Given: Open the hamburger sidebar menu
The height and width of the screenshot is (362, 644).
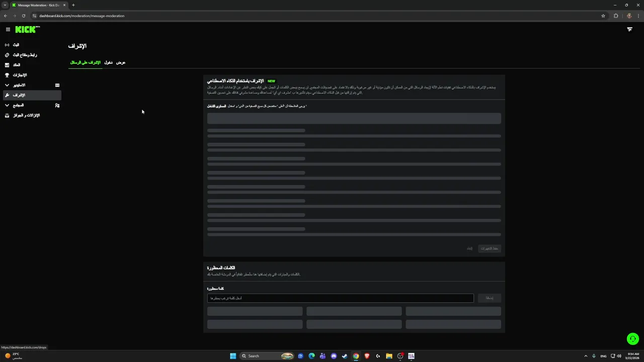Looking at the screenshot, I should point(8,30).
